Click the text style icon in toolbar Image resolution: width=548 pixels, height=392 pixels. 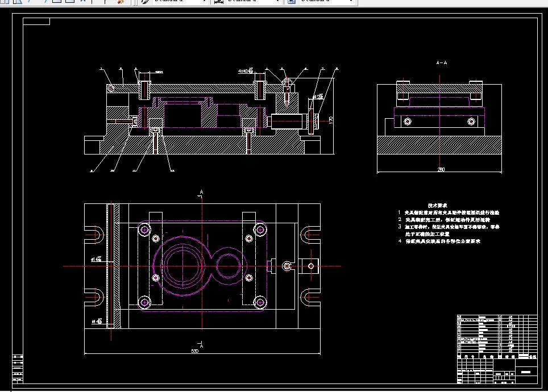point(145,1)
